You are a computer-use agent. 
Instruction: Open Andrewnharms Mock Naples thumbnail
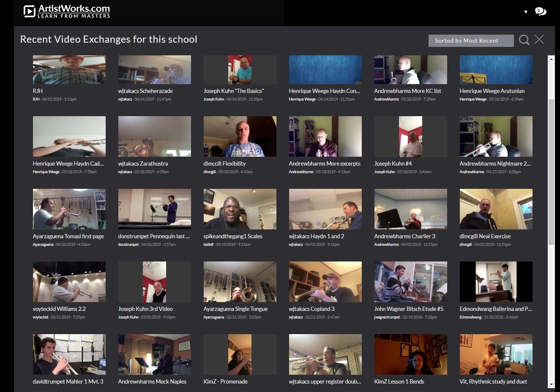tap(155, 354)
